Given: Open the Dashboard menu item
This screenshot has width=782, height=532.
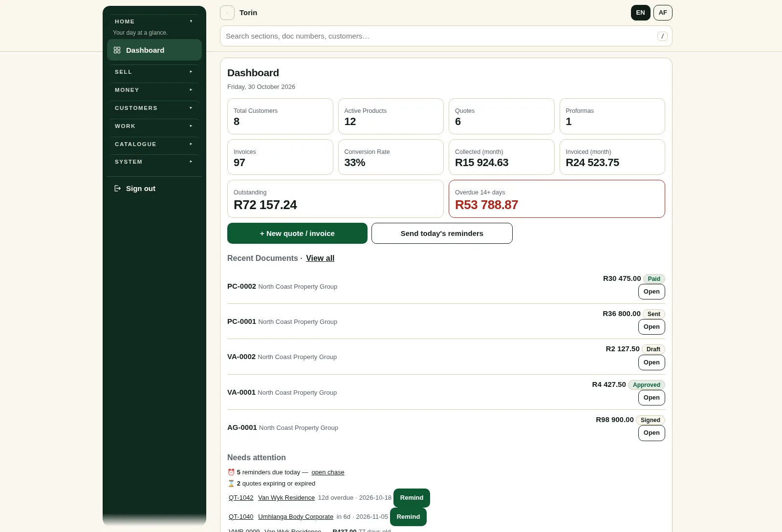Looking at the screenshot, I should pos(154,50).
